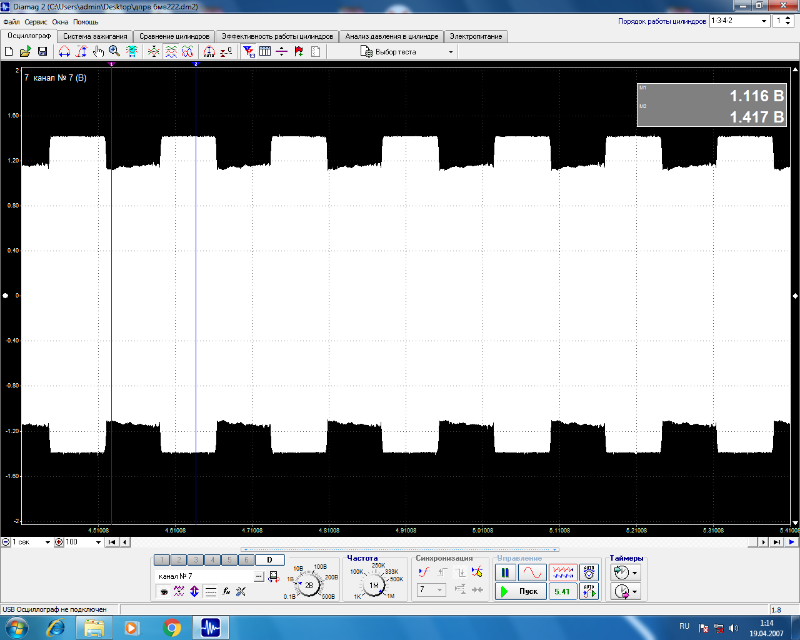Open the Сервис menu
The width and height of the screenshot is (800, 640).
[36, 22]
